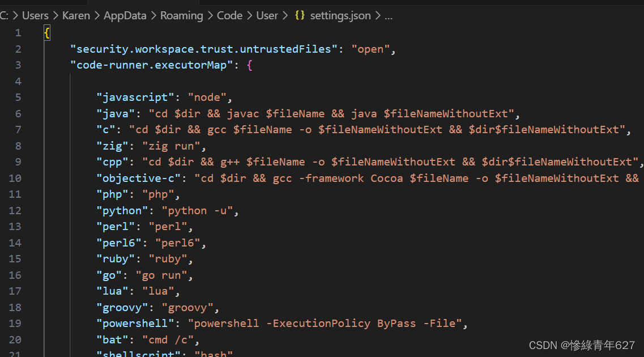Click the C: drive breadcrumb item

pos(5,15)
